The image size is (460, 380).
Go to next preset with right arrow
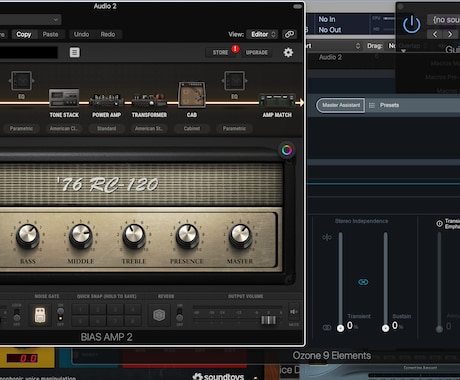pos(450,34)
